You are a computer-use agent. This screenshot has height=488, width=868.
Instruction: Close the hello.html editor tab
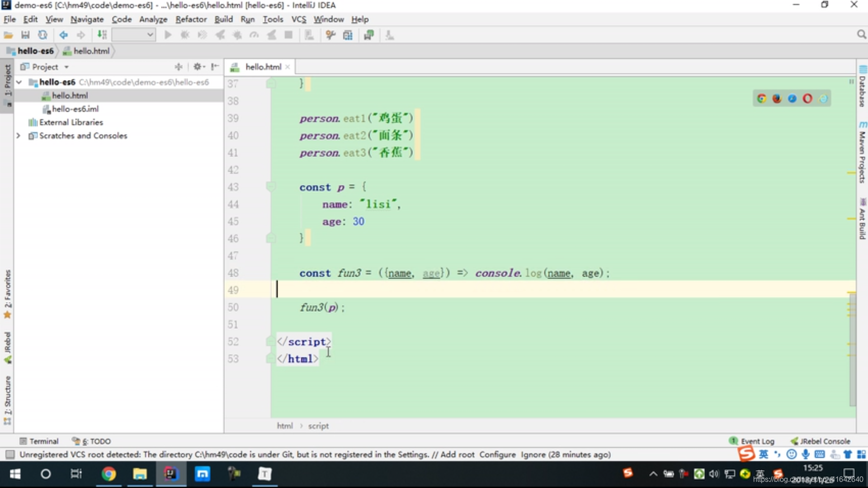[288, 67]
